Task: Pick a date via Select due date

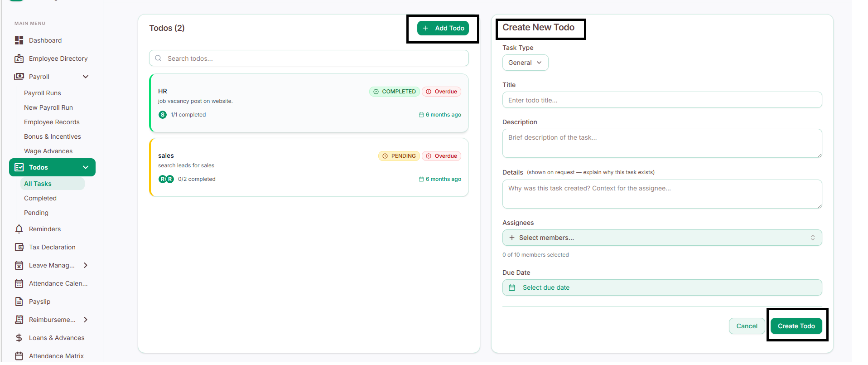Action: click(662, 287)
